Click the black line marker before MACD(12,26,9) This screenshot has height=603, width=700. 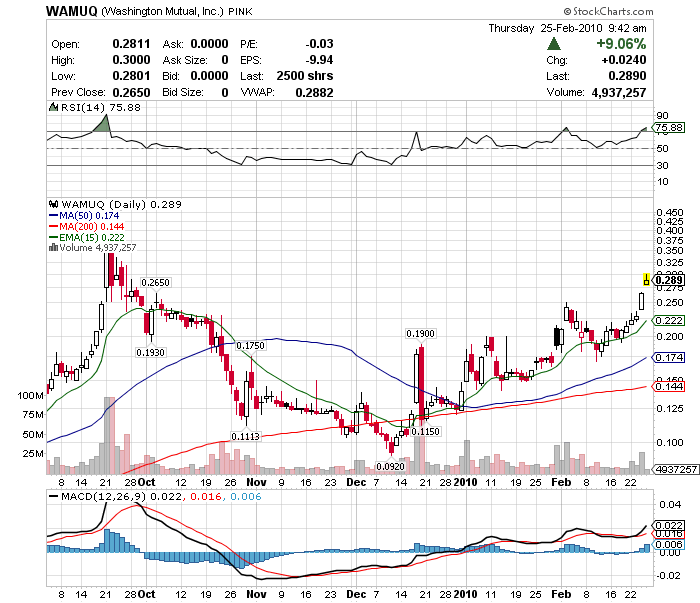coord(53,496)
